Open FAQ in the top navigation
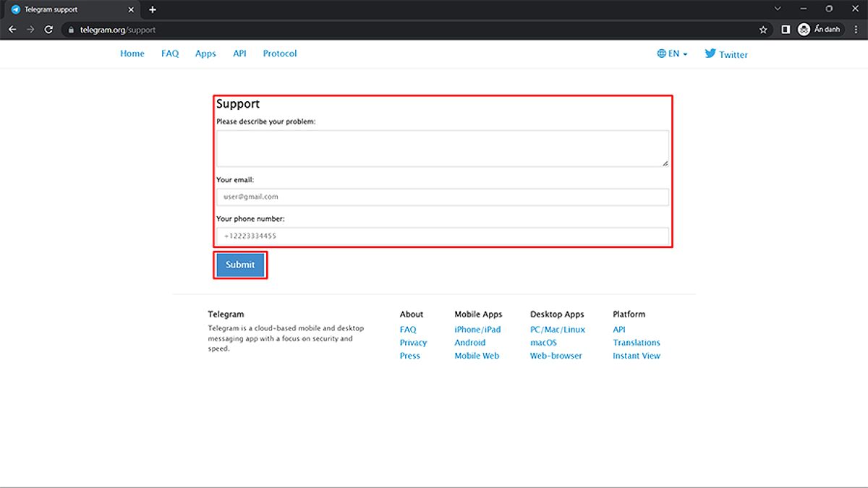868x488 pixels. (x=170, y=53)
